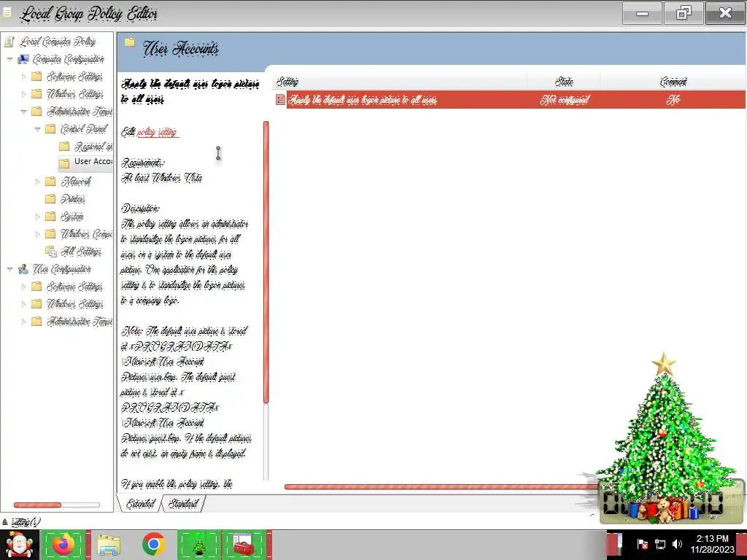Sort by the Comment column header
This screenshot has height=560, width=747.
673,82
